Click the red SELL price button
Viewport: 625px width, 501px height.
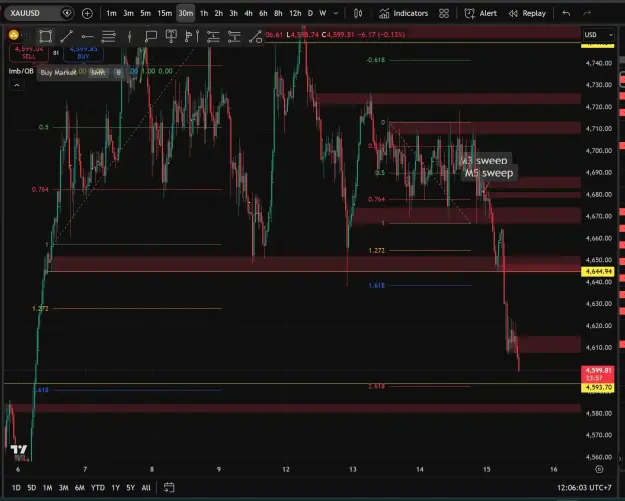pyautogui.click(x=29, y=53)
